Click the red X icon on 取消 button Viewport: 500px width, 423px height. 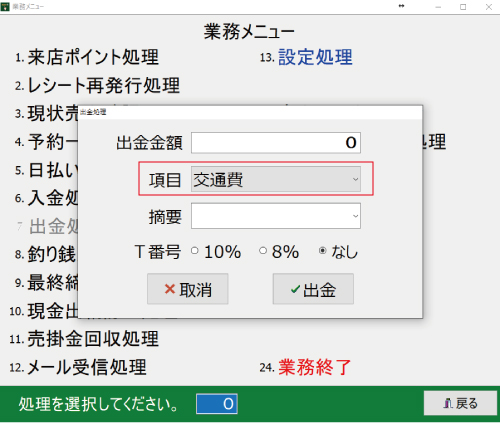(x=170, y=289)
